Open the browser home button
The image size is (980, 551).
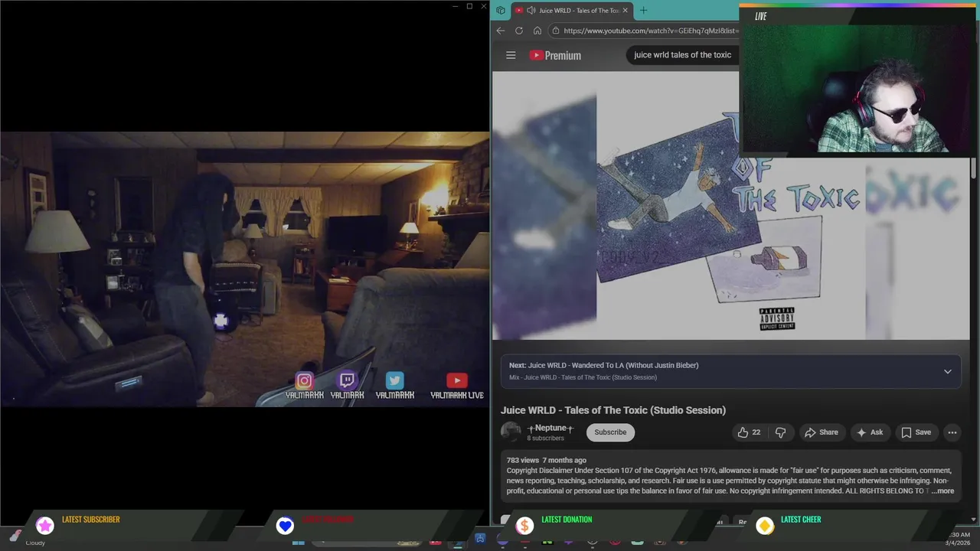click(537, 31)
